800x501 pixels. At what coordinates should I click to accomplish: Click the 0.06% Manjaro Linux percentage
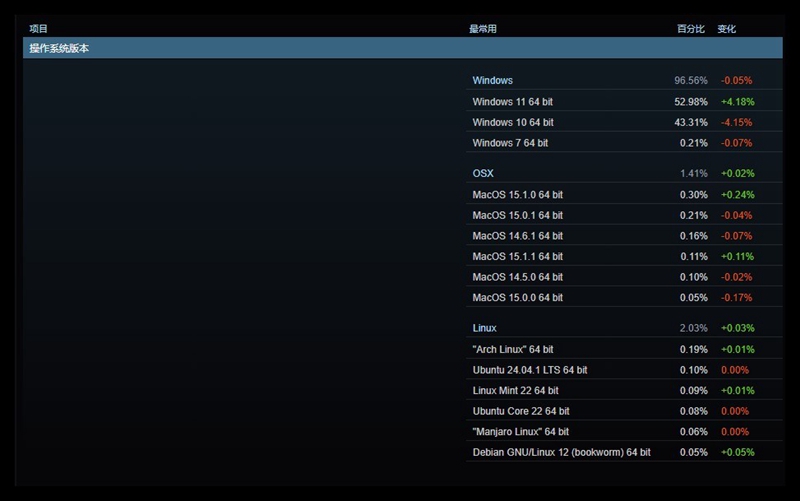tap(693, 431)
